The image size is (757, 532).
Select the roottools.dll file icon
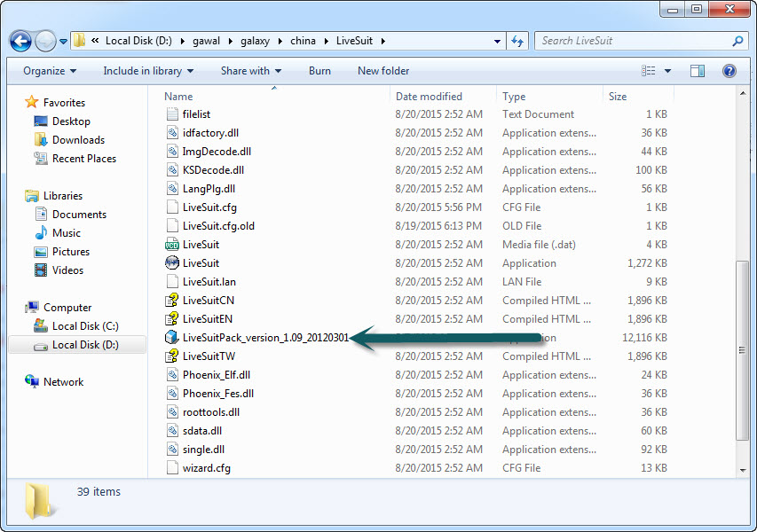coord(172,412)
